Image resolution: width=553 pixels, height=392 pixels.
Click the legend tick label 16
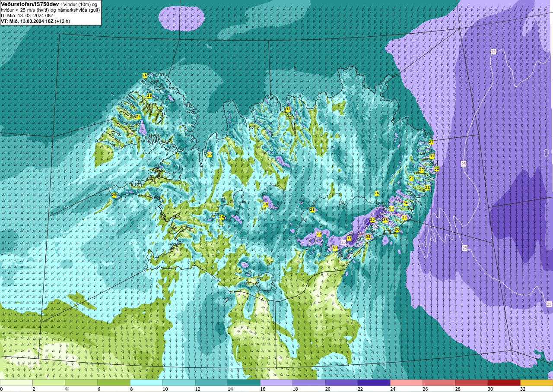click(263, 389)
